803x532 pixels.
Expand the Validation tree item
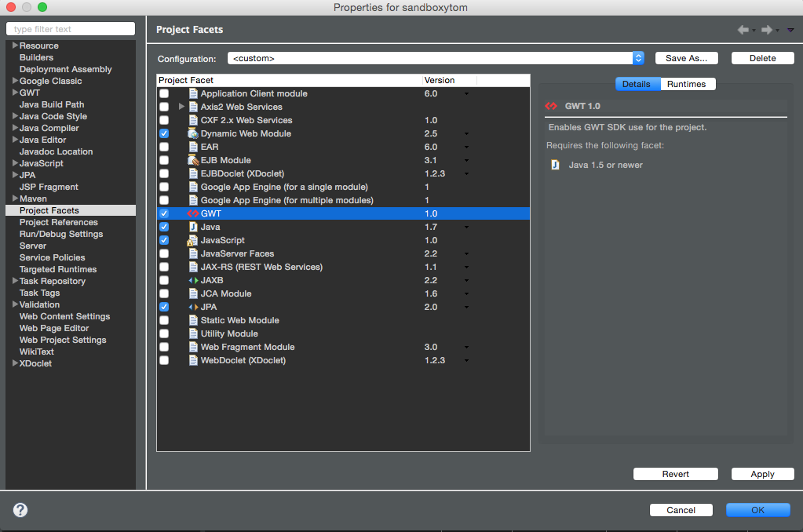pos(15,304)
